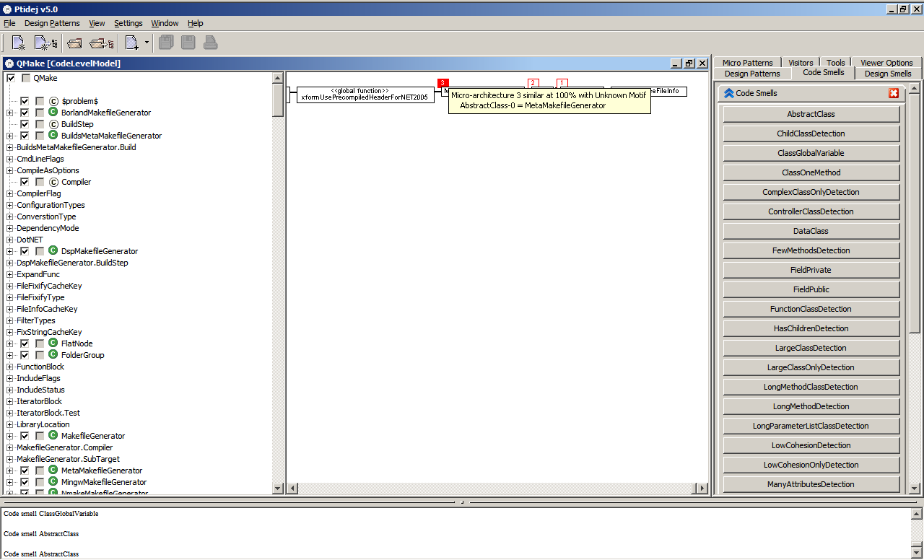Open a file with model structure icon
This screenshot has height=560, width=924.
click(101, 42)
